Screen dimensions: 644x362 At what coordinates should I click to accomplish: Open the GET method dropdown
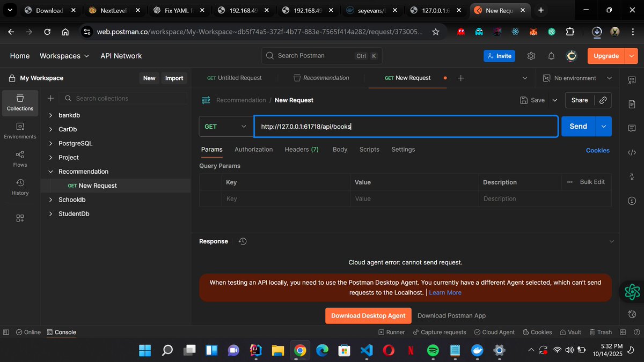coord(226,127)
